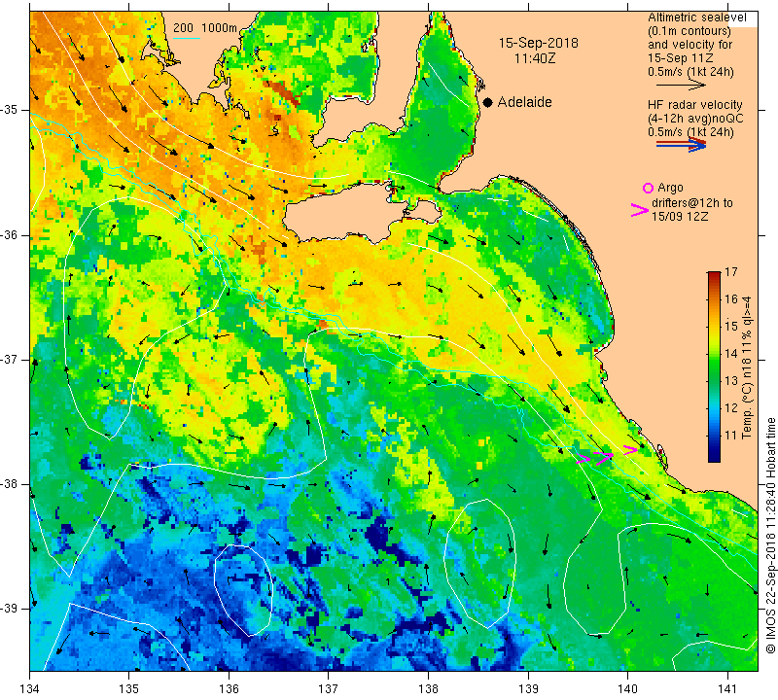Click the '(0.1m contours)' legend line

[x=690, y=31]
